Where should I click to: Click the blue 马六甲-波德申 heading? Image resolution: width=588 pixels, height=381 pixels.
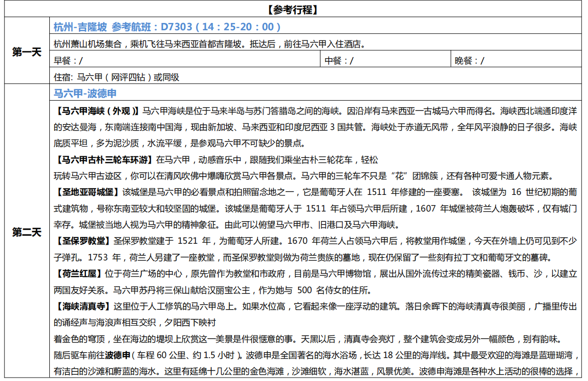(x=85, y=93)
